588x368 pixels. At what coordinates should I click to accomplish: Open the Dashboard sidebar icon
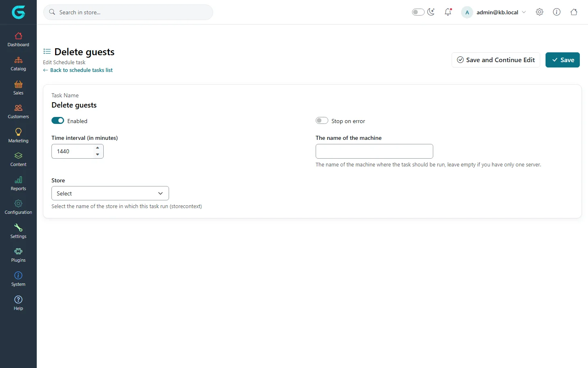pyautogui.click(x=18, y=36)
